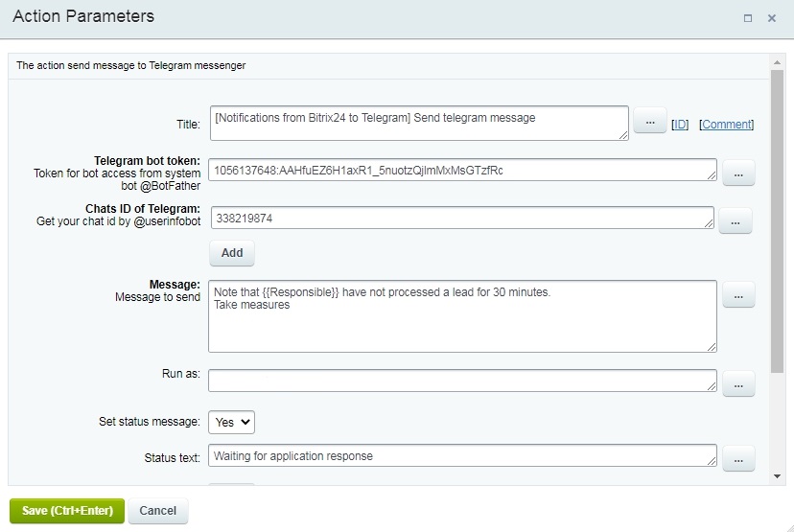Open value picker for Telegram bot token
This screenshot has height=532, width=794.
pos(737,173)
